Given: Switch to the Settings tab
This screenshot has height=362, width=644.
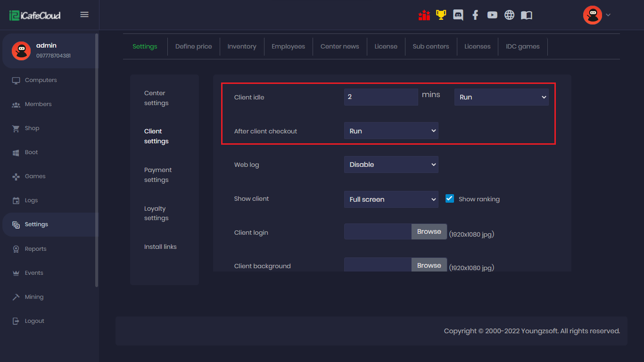Looking at the screenshot, I should (145, 47).
